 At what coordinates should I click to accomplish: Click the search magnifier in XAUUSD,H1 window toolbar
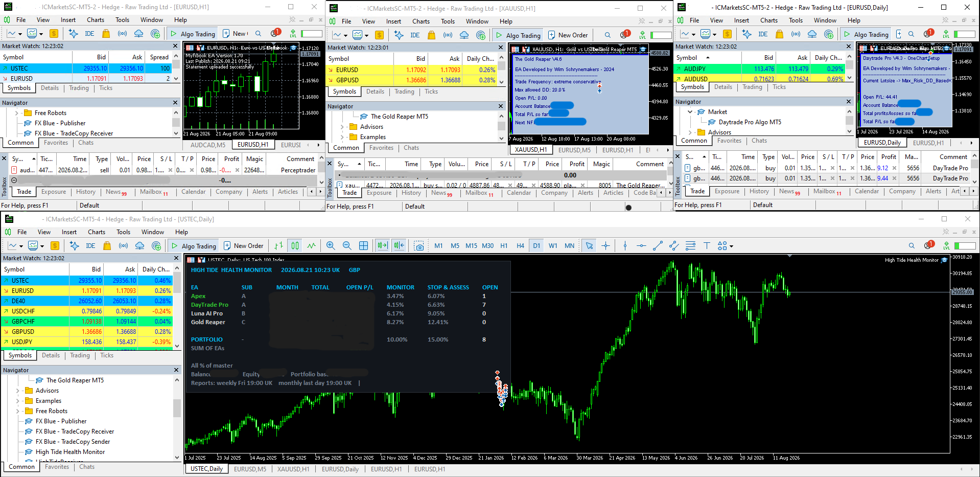coord(608,35)
